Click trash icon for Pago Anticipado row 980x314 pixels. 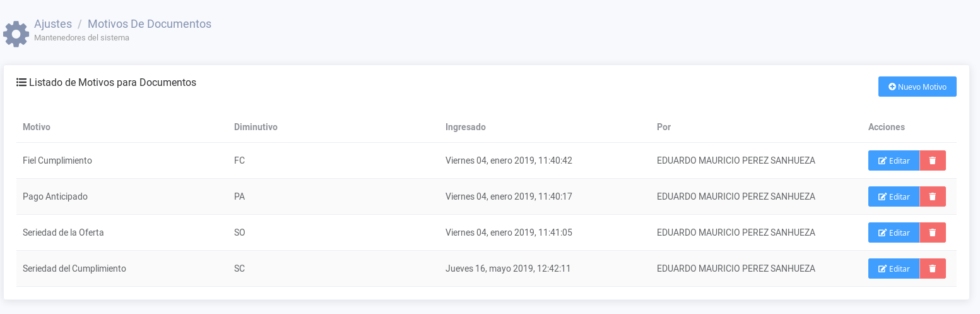click(x=933, y=196)
